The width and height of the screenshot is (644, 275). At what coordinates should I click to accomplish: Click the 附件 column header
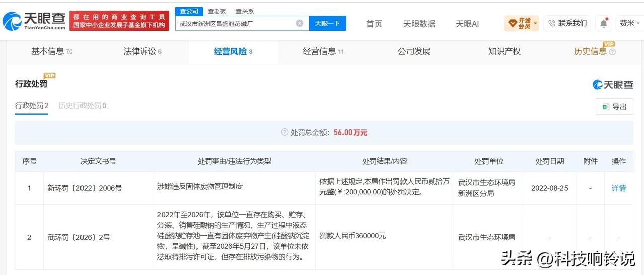(x=590, y=161)
